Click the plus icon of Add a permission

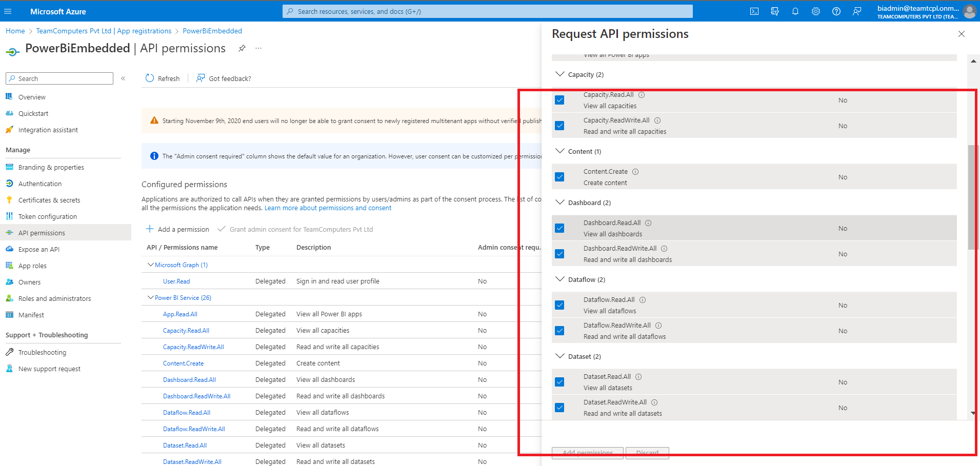click(150, 229)
